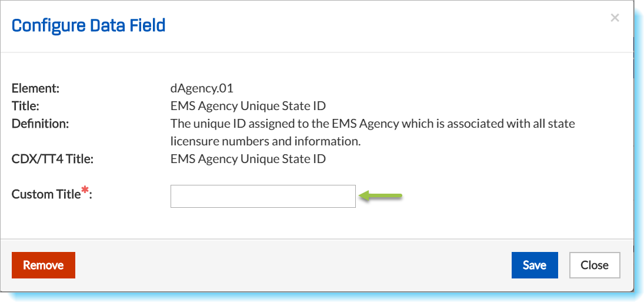Click the Definition label
This screenshot has height=302, width=644.
coord(40,124)
